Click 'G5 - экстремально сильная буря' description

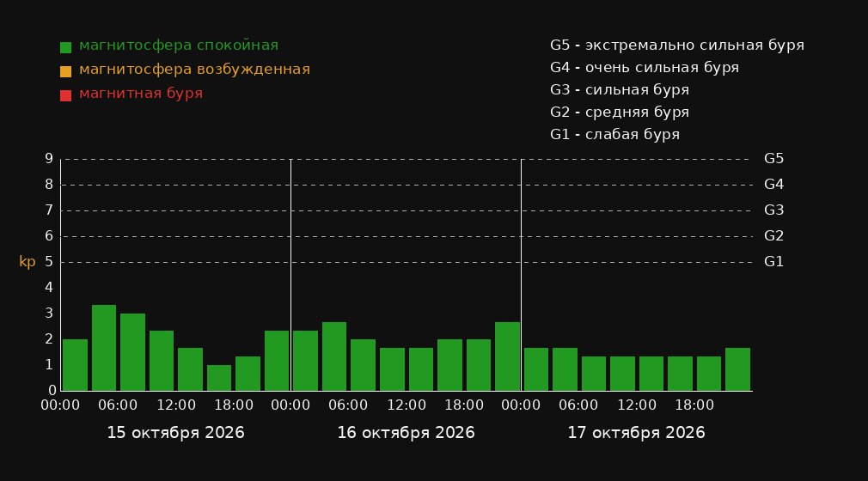[x=677, y=46]
